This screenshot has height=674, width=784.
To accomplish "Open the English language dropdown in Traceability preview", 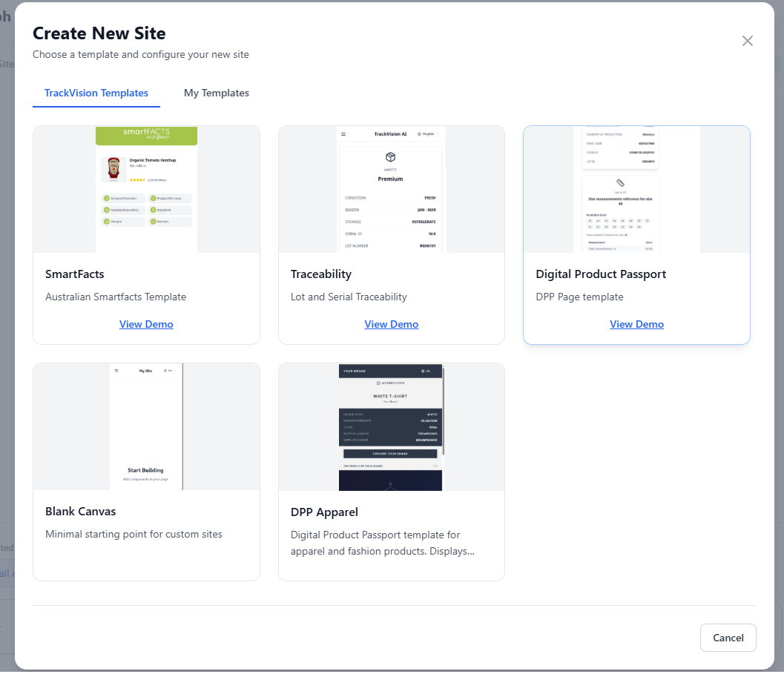I will 428,134.
